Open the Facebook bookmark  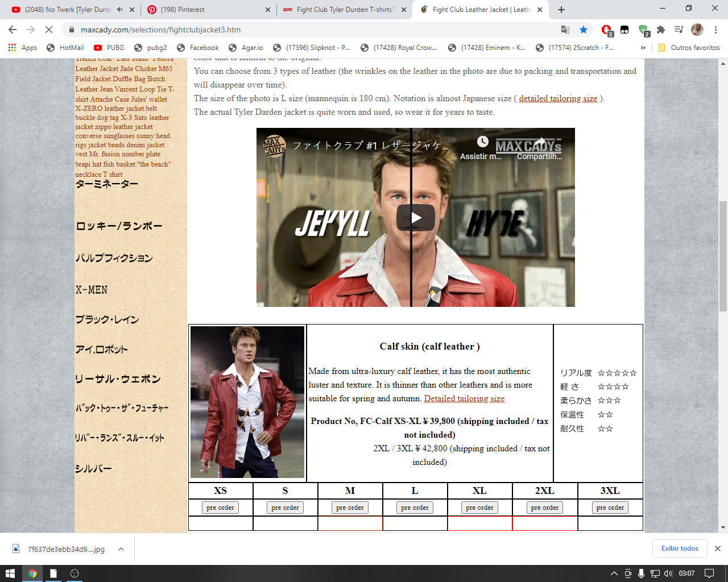click(198, 48)
